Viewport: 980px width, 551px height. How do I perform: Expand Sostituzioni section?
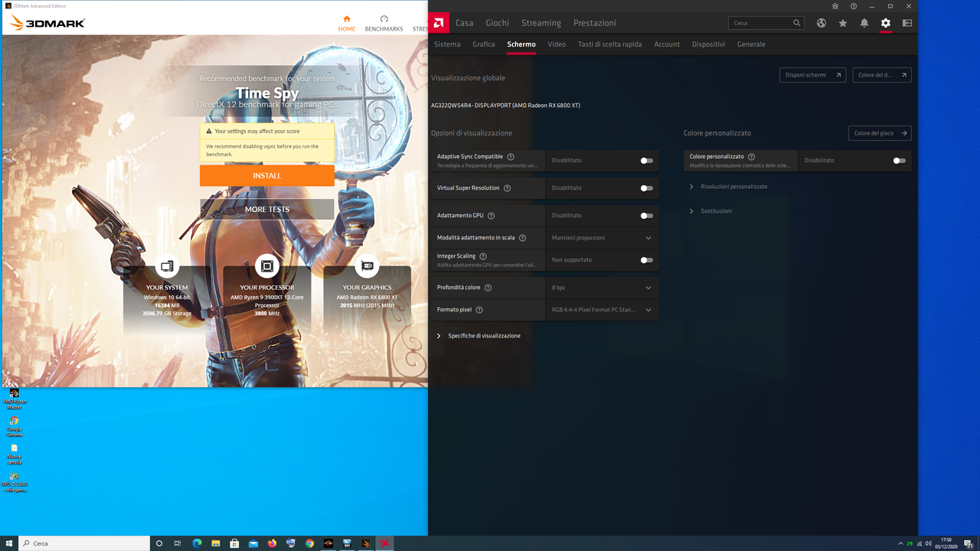(710, 211)
